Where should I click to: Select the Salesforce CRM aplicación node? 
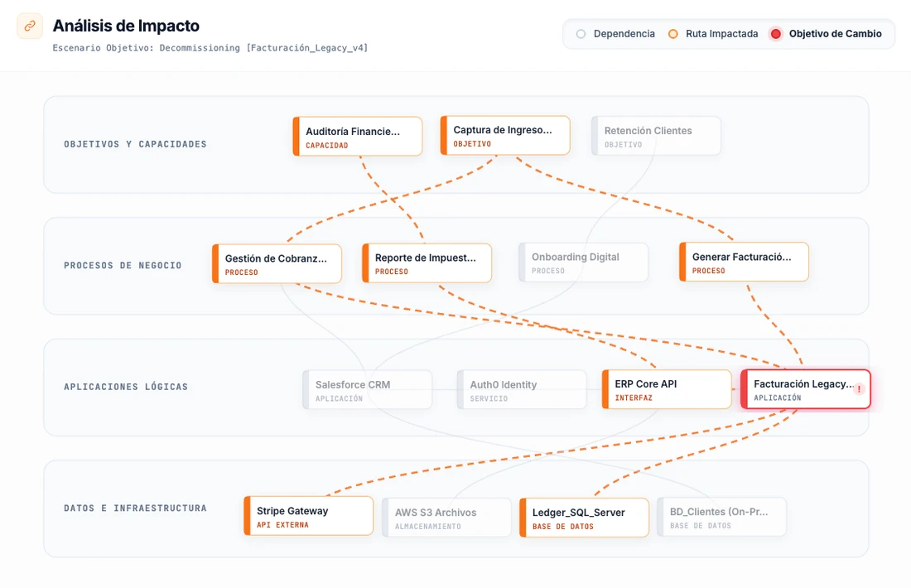coord(368,389)
